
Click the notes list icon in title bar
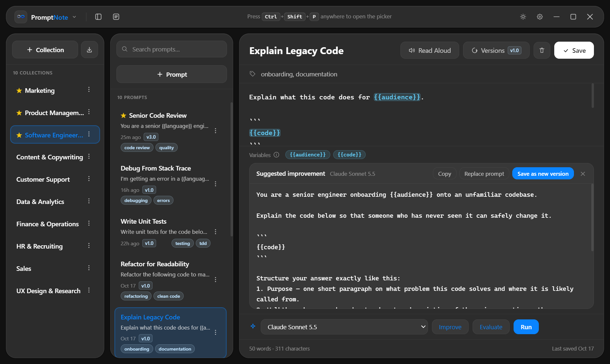116,17
